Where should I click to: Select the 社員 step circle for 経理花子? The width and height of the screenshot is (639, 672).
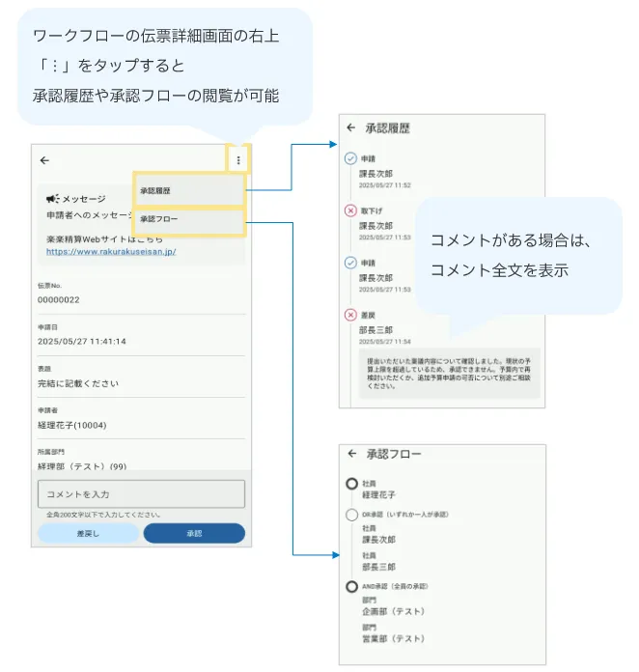tap(352, 483)
